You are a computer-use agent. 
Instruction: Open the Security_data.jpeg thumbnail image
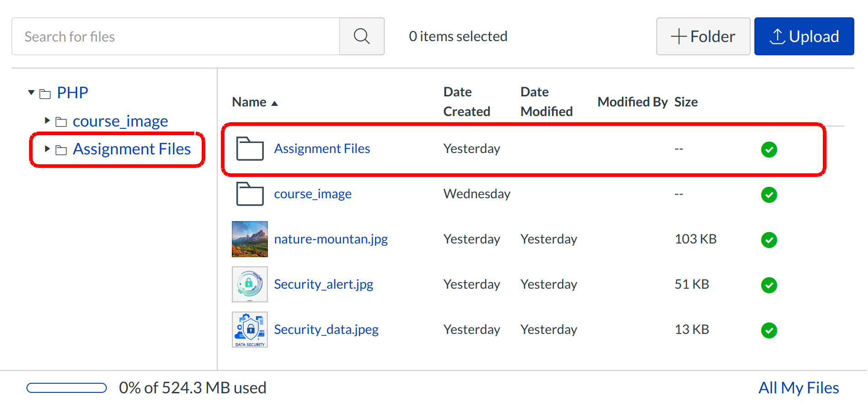[250, 330]
